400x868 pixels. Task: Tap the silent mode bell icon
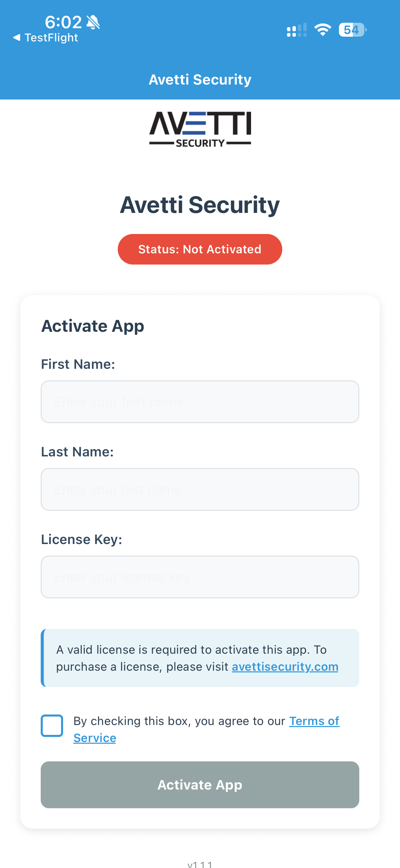point(93,22)
